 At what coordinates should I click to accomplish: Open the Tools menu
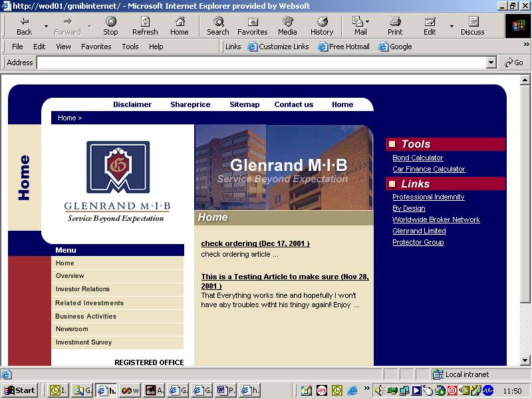130,47
